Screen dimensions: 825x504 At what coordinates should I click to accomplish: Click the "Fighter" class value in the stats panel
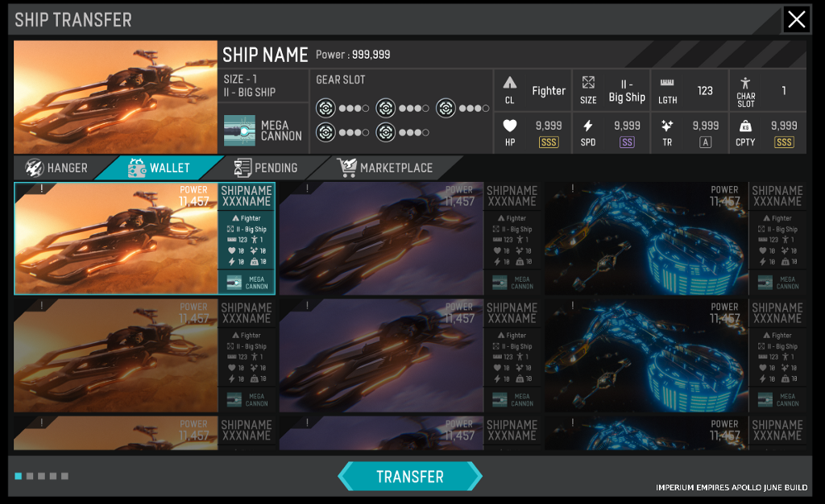coord(549,91)
